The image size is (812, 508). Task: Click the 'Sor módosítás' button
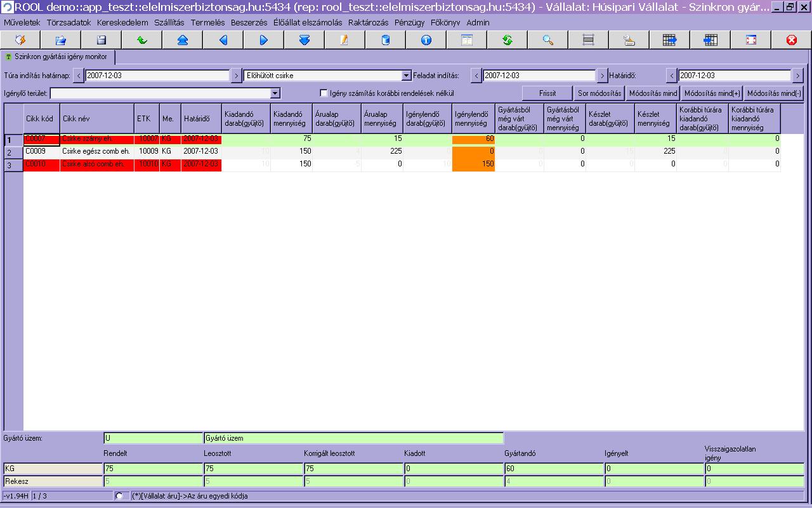pos(599,93)
